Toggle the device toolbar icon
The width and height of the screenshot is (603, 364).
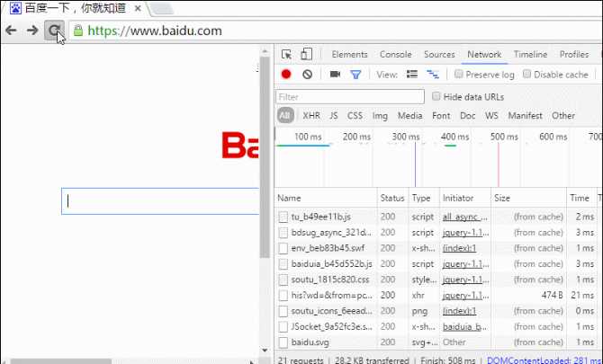coord(307,55)
